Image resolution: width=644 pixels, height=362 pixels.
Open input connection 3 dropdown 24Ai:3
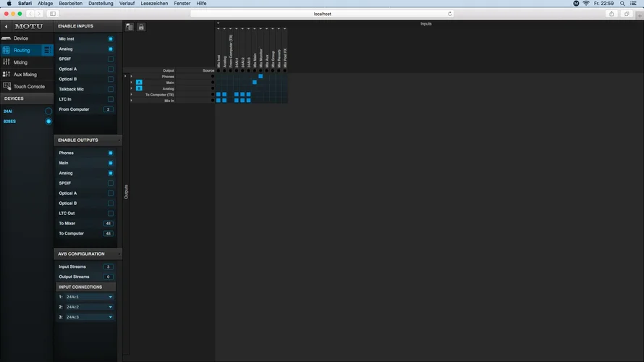90,317
